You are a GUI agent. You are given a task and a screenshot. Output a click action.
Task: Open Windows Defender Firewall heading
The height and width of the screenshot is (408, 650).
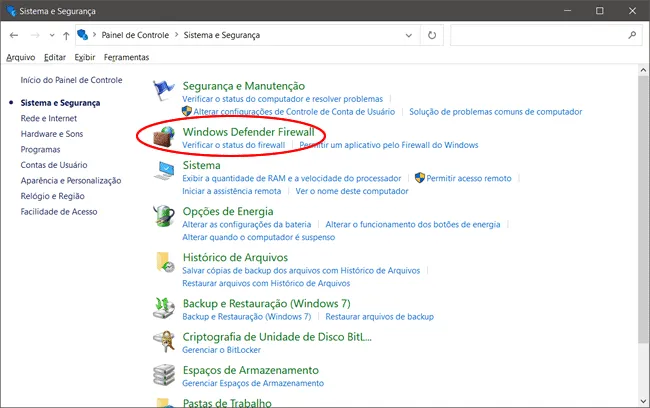pyautogui.click(x=249, y=132)
